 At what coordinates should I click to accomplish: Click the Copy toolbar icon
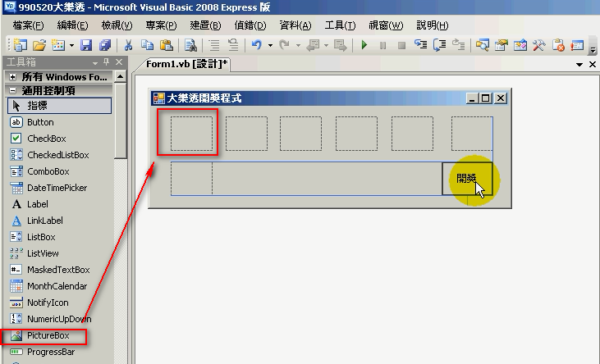pos(147,45)
